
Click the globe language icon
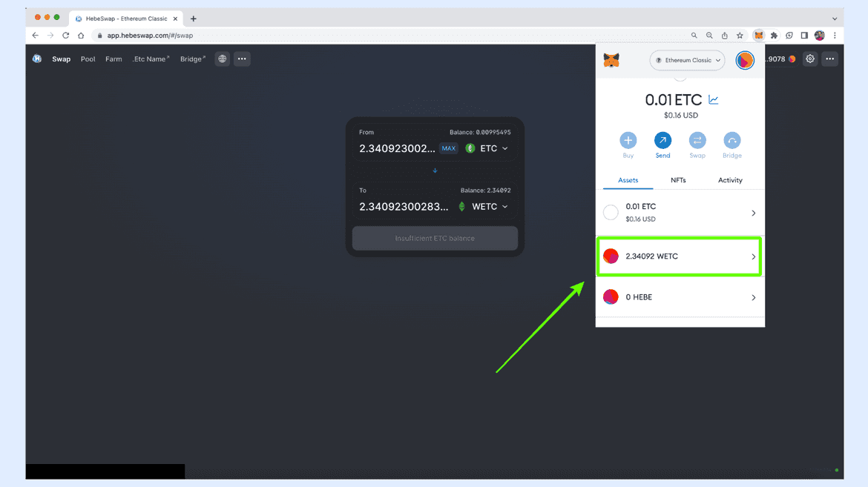pyautogui.click(x=222, y=59)
